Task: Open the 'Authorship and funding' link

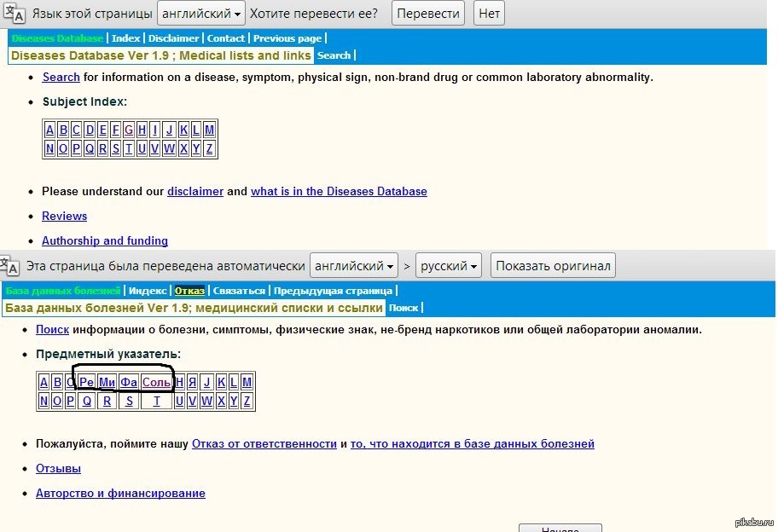Action: pos(105,241)
